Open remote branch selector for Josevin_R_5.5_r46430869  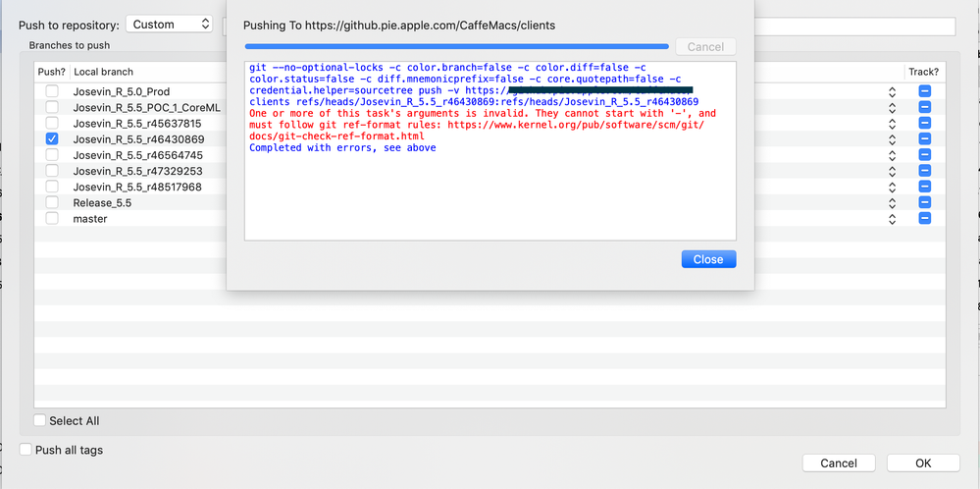point(892,139)
